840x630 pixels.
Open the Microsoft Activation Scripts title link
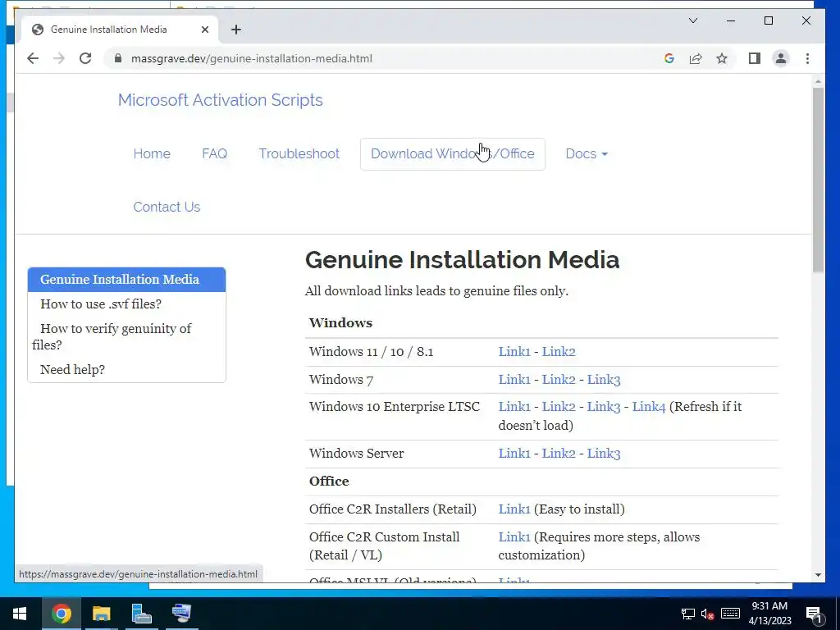[220, 100]
